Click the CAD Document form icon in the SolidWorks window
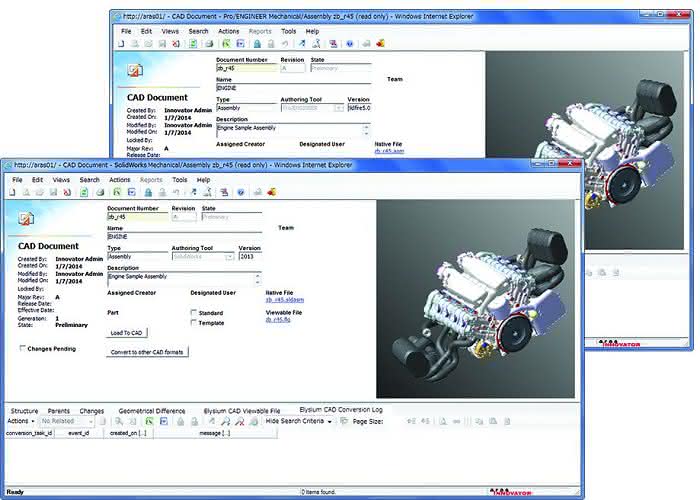The width and height of the screenshot is (700, 500). [26, 219]
